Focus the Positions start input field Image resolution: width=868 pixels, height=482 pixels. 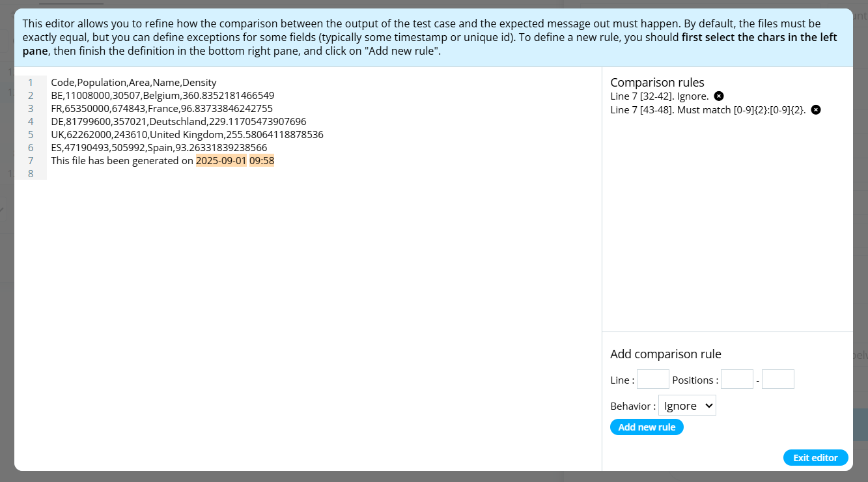(x=737, y=379)
